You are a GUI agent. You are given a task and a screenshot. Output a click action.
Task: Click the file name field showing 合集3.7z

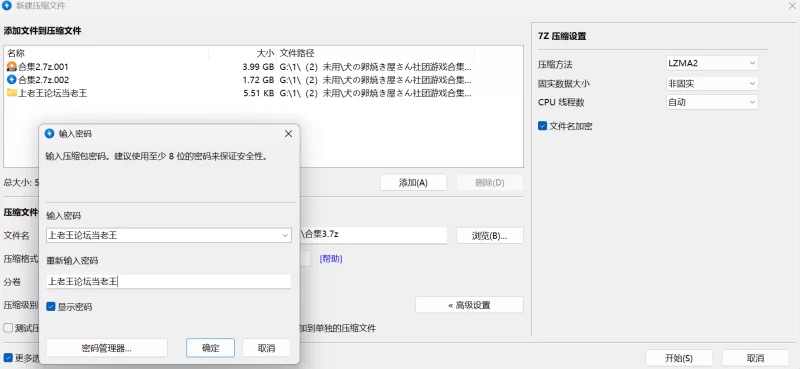pyautogui.click(x=373, y=235)
